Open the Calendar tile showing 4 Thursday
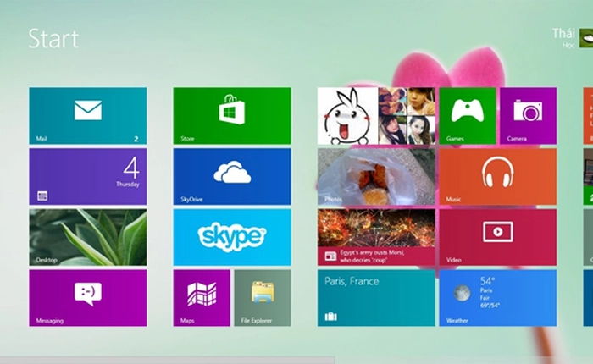Image resolution: width=593 pixels, height=364 pixels. (x=88, y=177)
